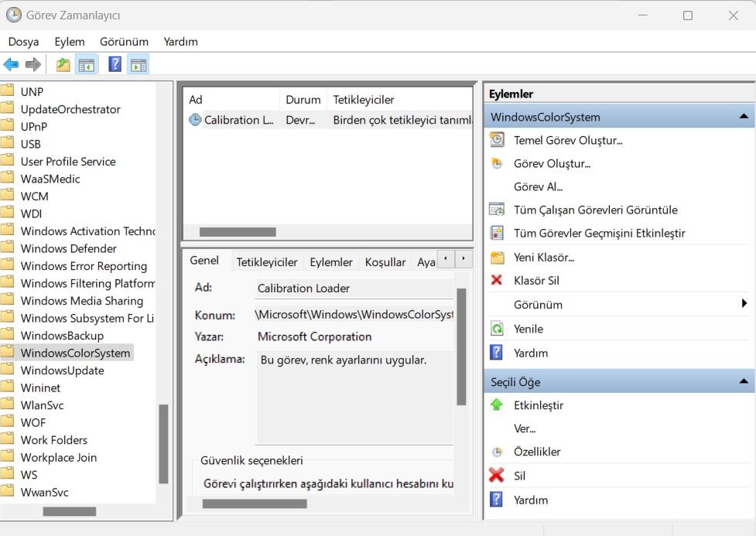The height and width of the screenshot is (536, 756).
Task: Click the Görev Oluştur icon
Action: pyautogui.click(x=497, y=163)
